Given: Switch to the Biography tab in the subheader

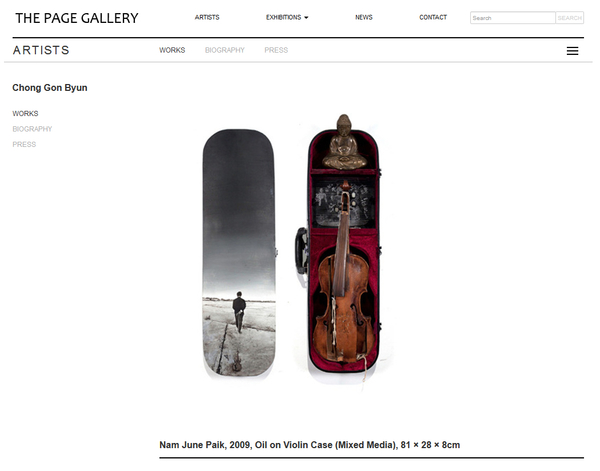Looking at the screenshot, I should tap(225, 50).
